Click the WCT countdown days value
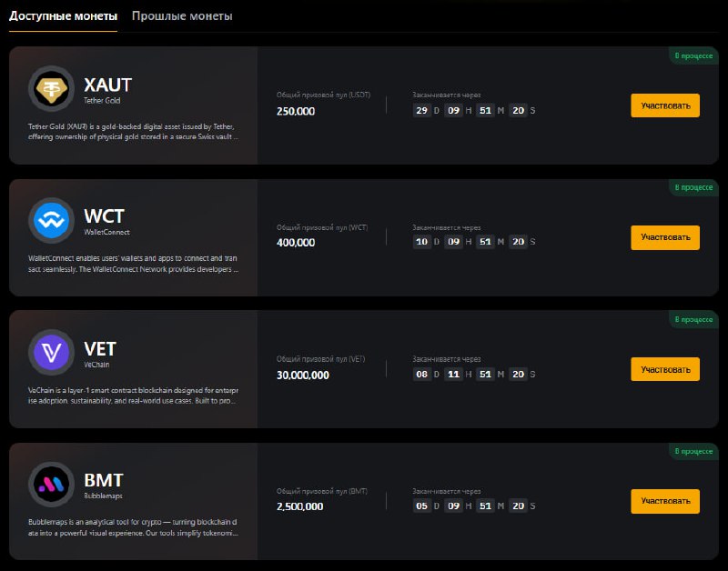Screen dimensions: 728x571 coord(421,242)
